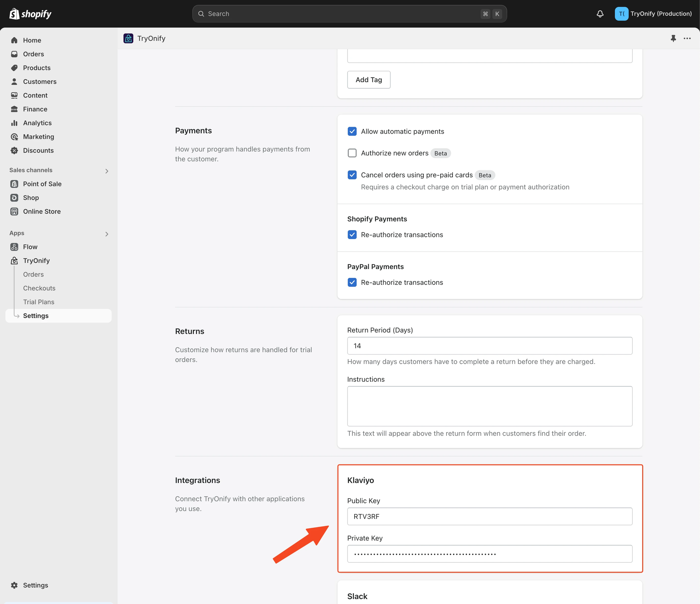
Task: Click the Shopify Payments heading
Action: click(377, 219)
